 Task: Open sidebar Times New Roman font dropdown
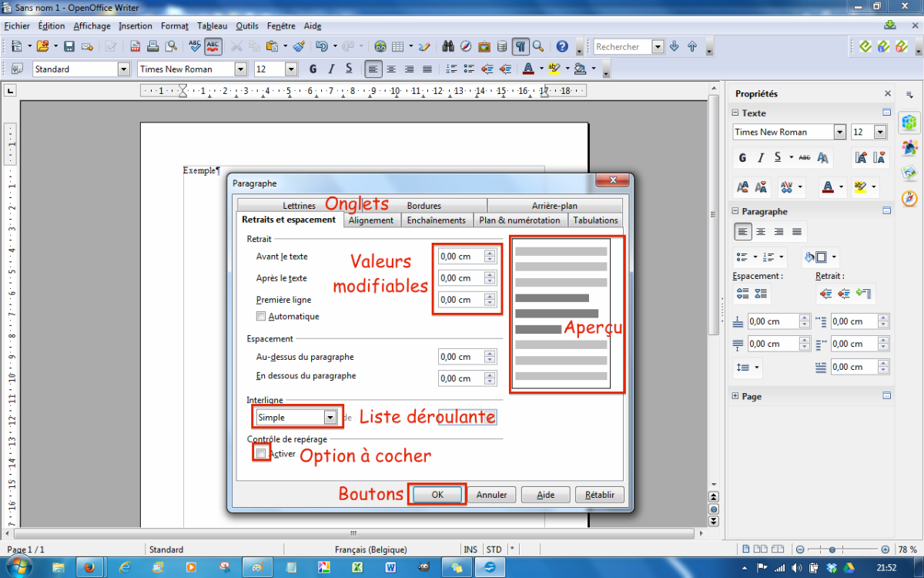pos(840,132)
